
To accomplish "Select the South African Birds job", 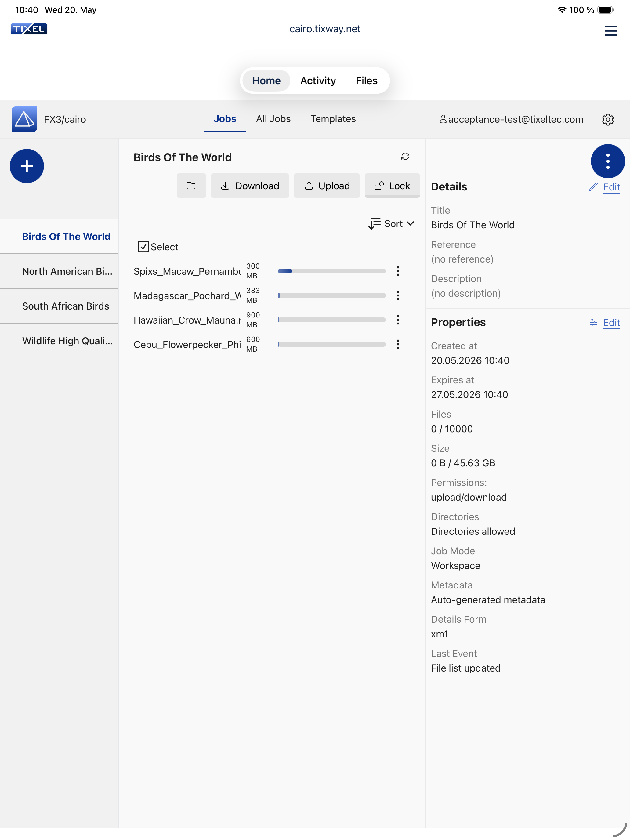I will coord(59,306).
